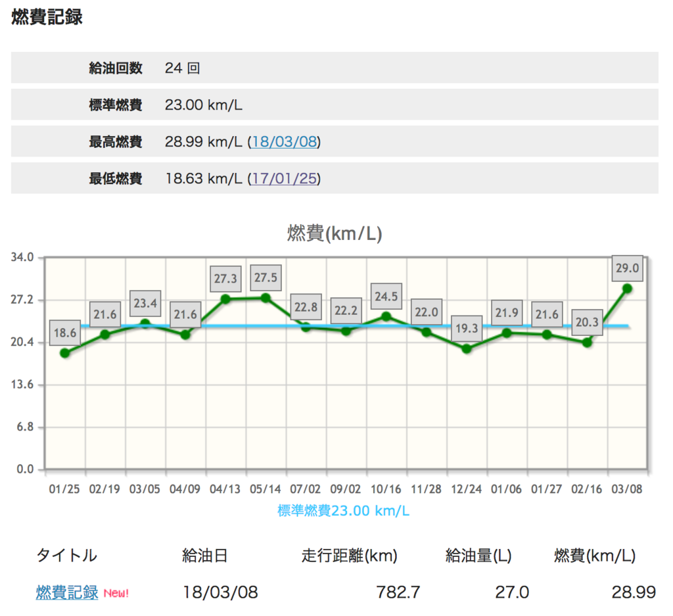
Task: Open the 燃費記録 entry link in table
Action: point(67,592)
